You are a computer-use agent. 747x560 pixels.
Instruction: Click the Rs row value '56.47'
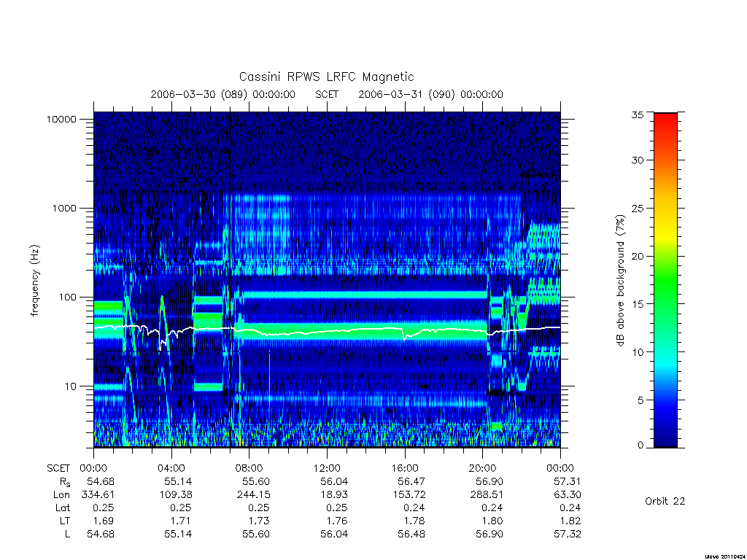411,481
